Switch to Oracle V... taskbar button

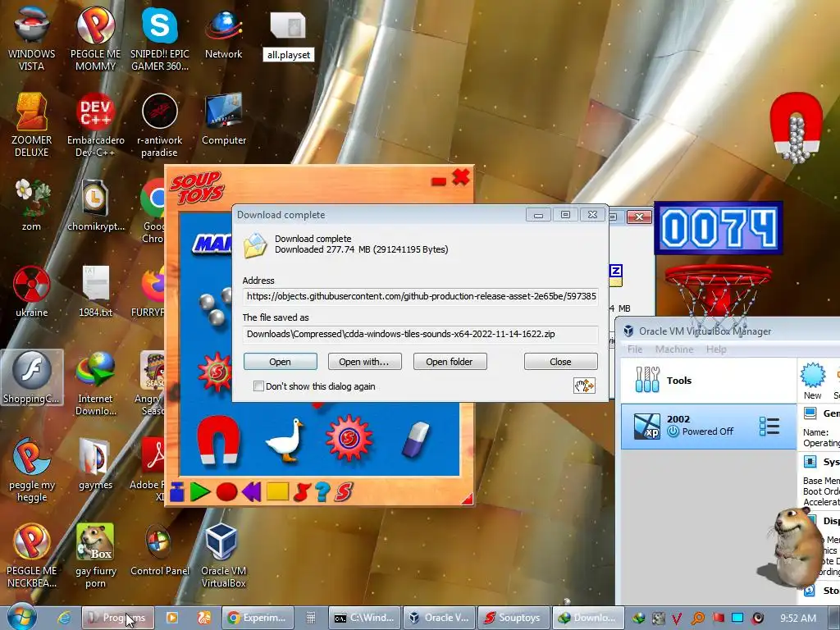[x=440, y=618]
